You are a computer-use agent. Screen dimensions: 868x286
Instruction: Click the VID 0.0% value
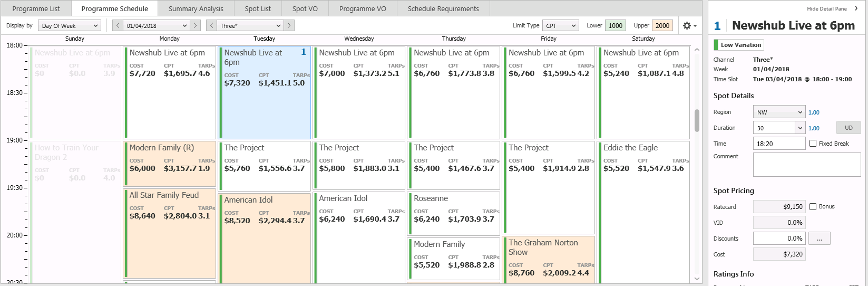[779, 223]
